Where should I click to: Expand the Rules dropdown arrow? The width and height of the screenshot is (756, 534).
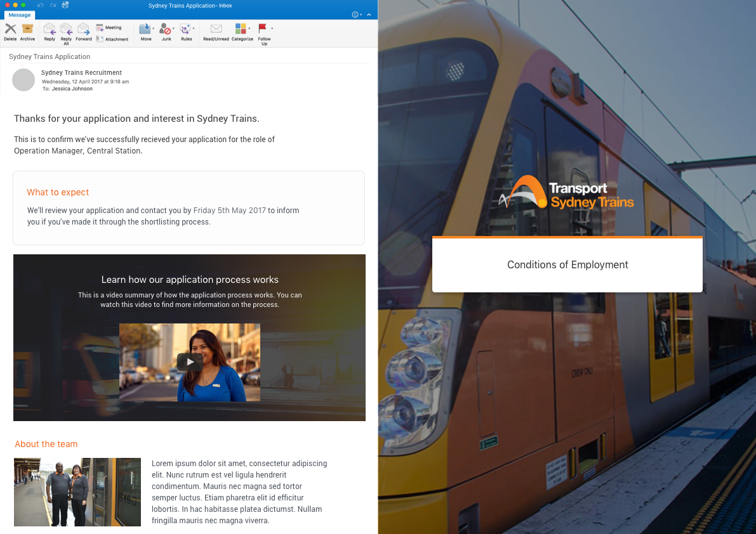[194, 29]
